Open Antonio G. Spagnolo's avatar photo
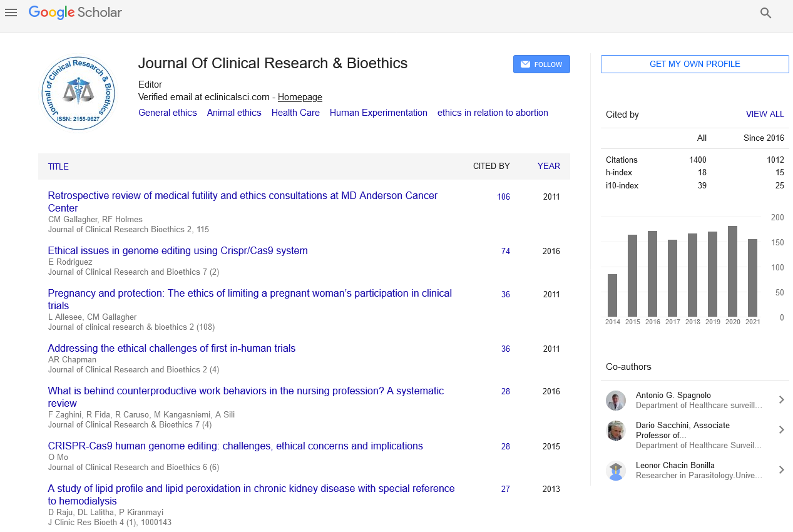Image resolution: width=793 pixels, height=532 pixels. pyautogui.click(x=616, y=400)
